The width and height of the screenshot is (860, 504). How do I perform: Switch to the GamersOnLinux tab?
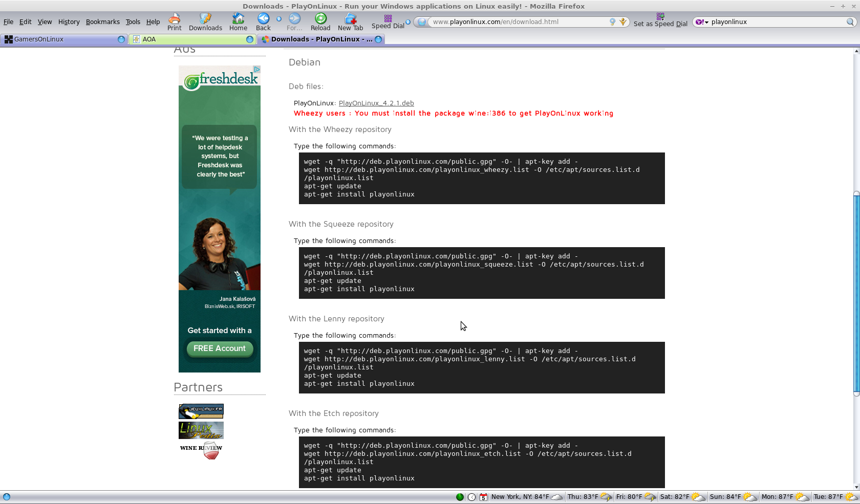click(63, 39)
